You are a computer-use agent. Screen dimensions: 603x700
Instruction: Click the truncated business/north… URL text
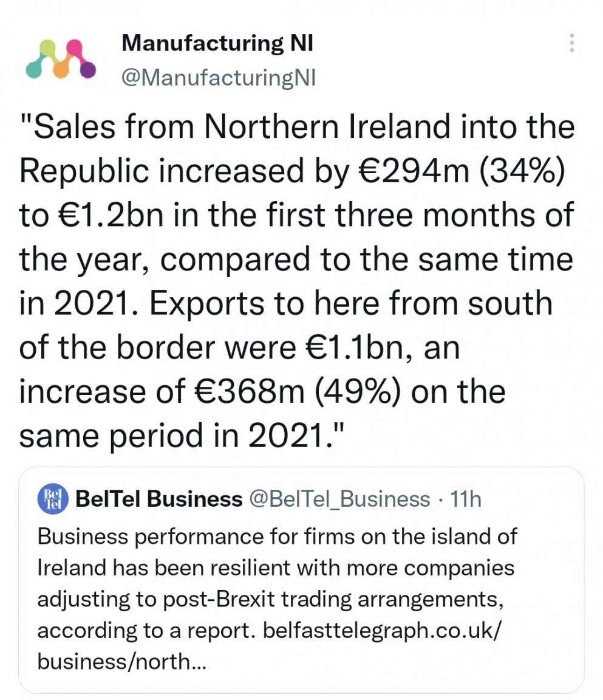(122, 662)
